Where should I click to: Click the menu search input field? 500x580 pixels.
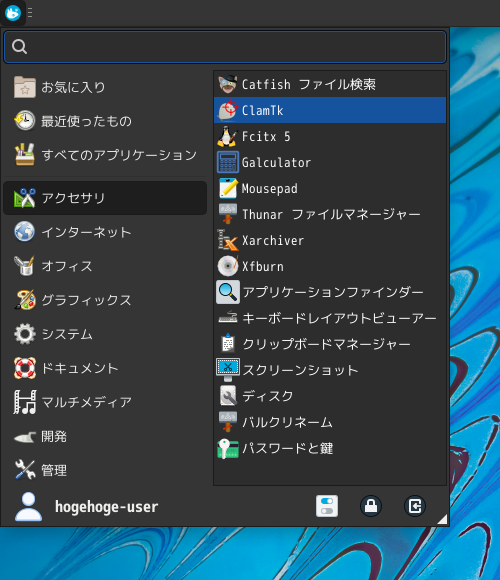coord(225,47)
